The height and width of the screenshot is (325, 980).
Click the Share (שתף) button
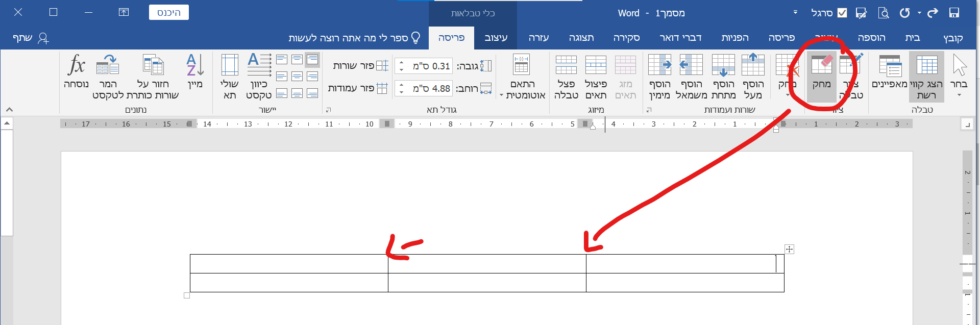click(x=31, y=38)
